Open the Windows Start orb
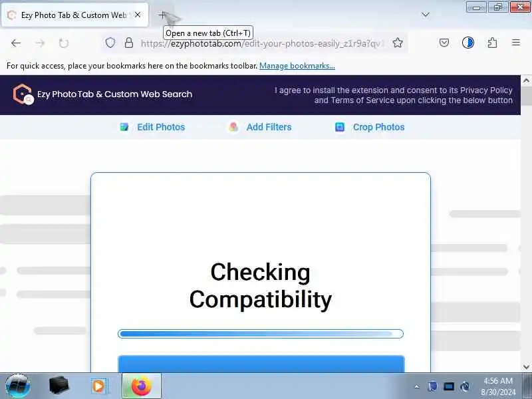 (x=18, y=386)
